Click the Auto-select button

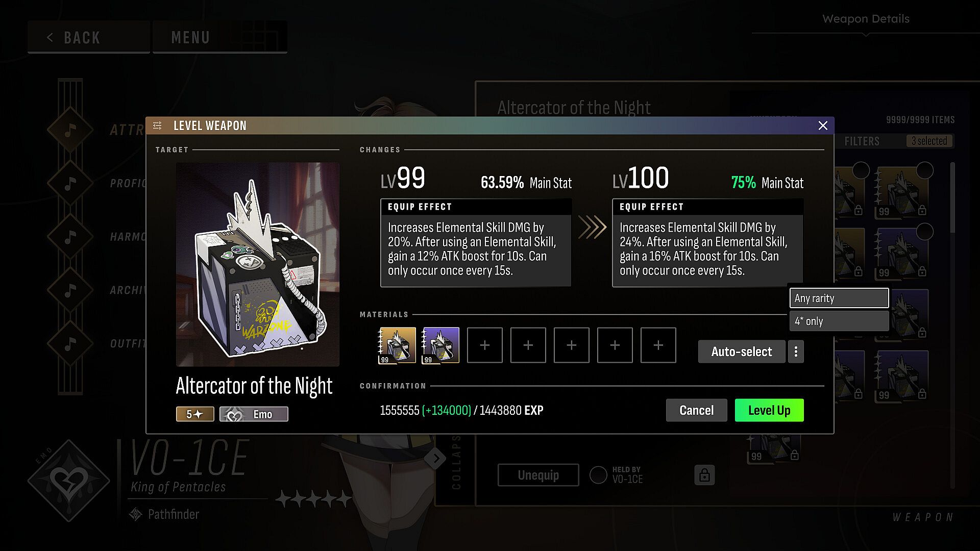click(742, 352)
